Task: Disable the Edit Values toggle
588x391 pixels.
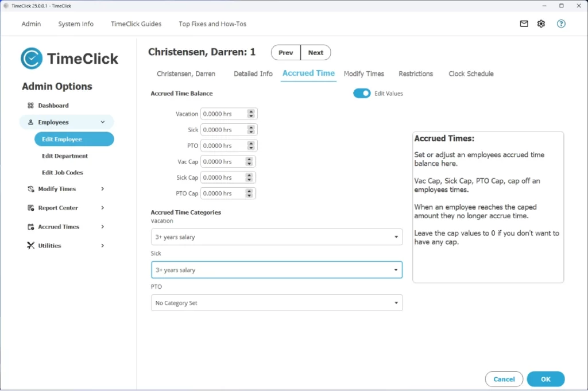Action: (x=362, y=92)
